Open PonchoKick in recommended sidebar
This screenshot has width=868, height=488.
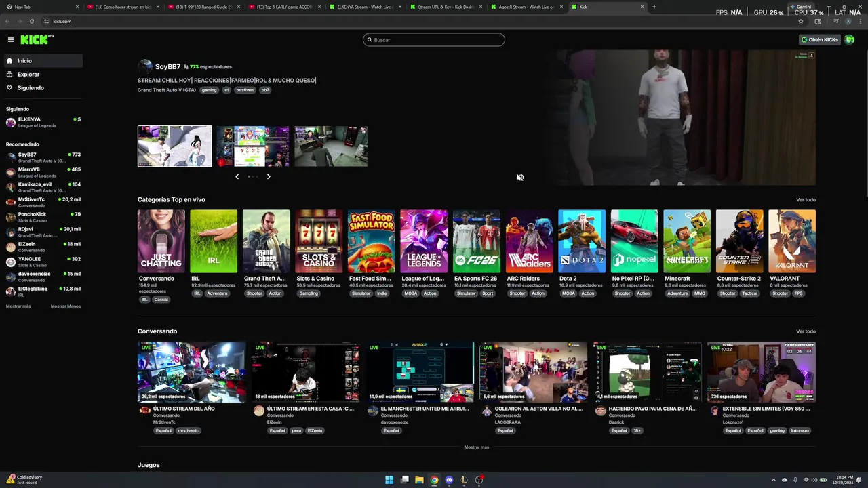pyautogui.click(x=43, y=217)
